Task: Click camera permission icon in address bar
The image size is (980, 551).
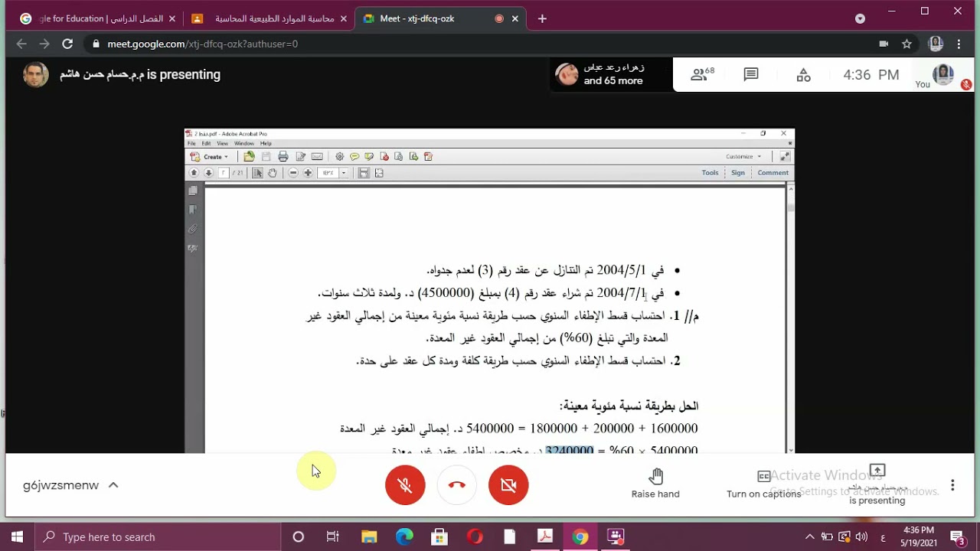Action: click(884, 44)
